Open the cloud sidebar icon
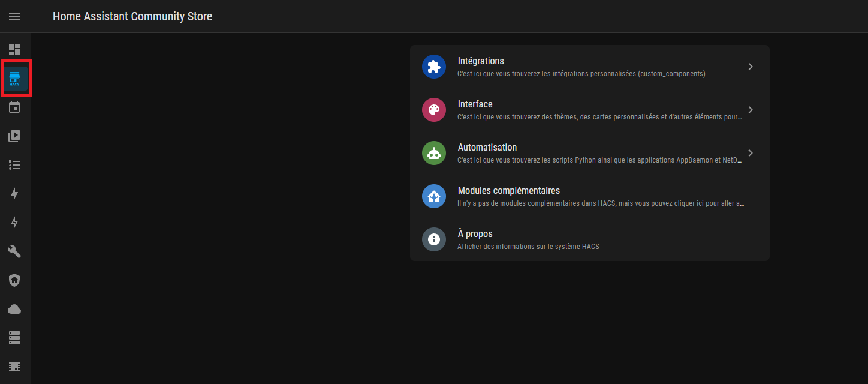Screen dimensions: 868x384 tap(14, 309)
